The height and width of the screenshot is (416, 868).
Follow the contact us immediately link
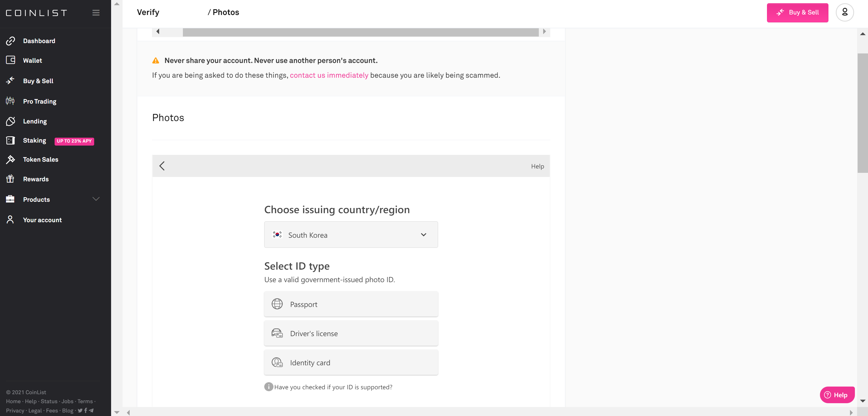(x=329, y=75)
